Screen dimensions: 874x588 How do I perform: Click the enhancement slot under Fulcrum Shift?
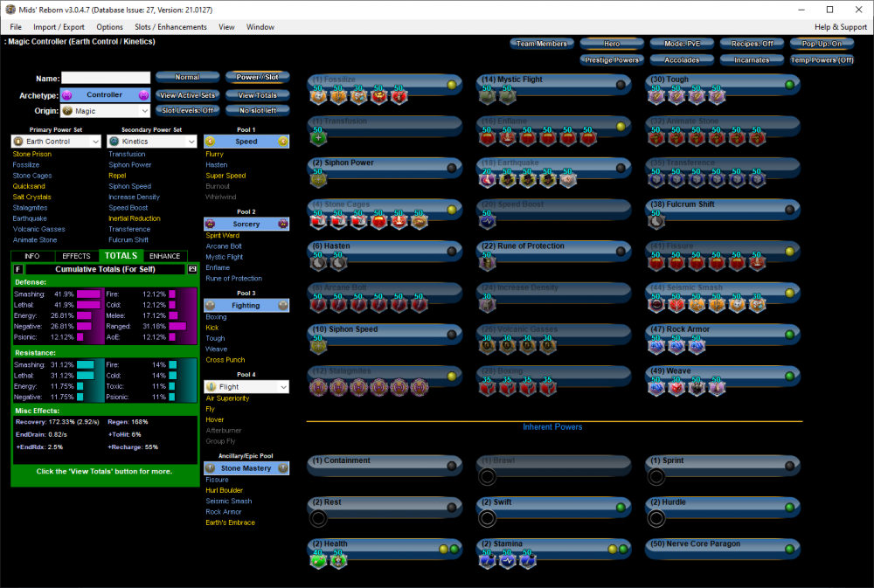[655, 222]
